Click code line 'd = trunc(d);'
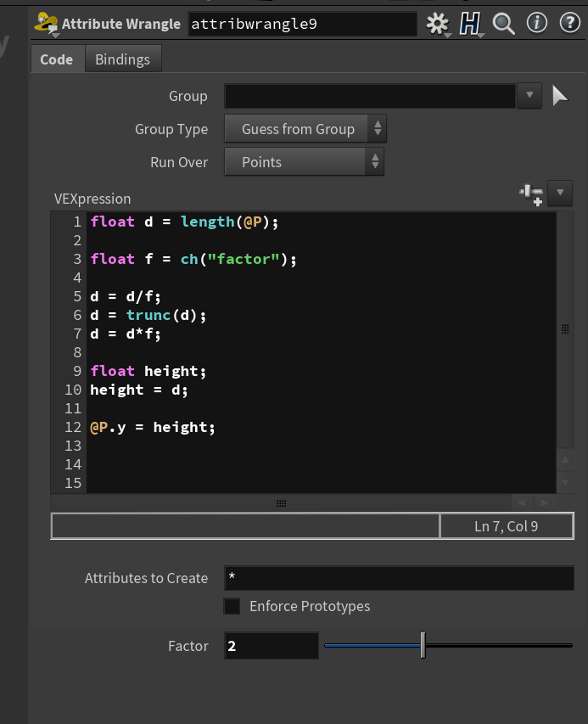The width and height of the screenshot is (588, 724). 148,316
